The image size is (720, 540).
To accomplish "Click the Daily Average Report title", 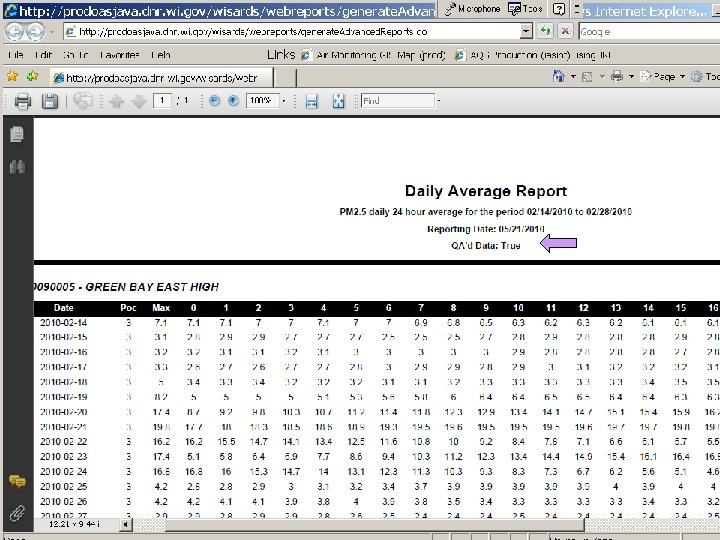I will 486,191.
